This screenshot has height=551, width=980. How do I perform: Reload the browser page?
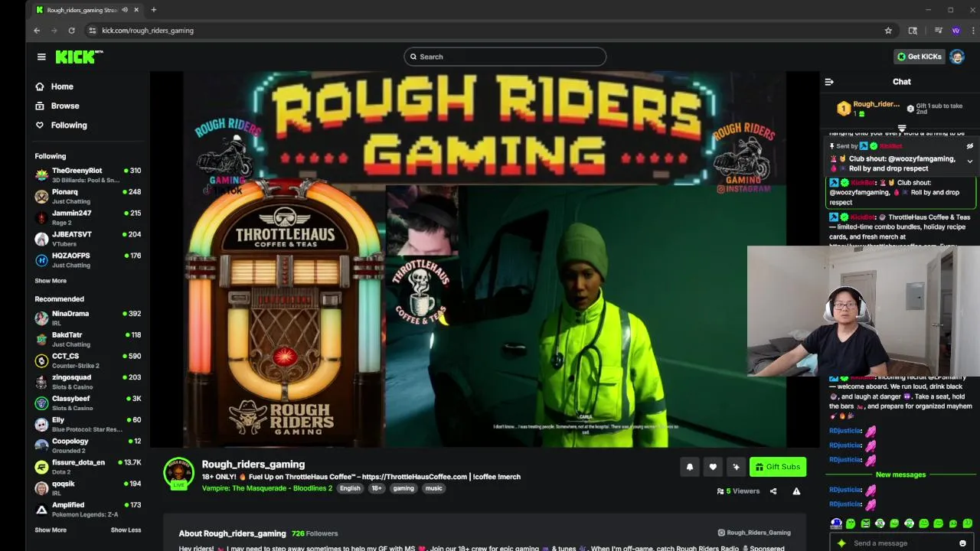(x=71, y=31)
